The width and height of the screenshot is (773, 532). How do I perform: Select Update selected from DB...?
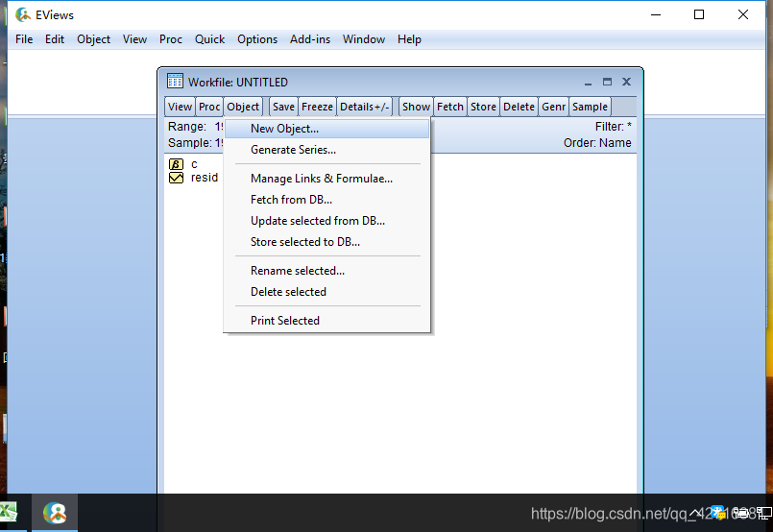326,221
